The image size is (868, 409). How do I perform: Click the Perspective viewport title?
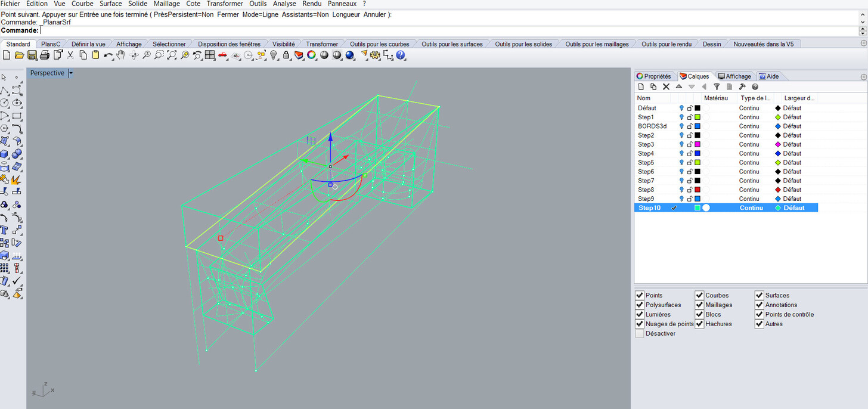[x=47, y=73]
